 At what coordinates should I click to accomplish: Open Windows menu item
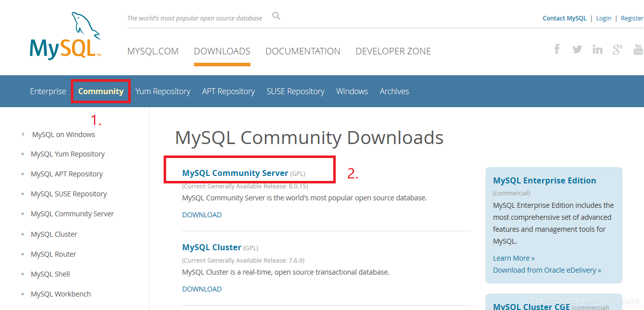click(352, 91)
